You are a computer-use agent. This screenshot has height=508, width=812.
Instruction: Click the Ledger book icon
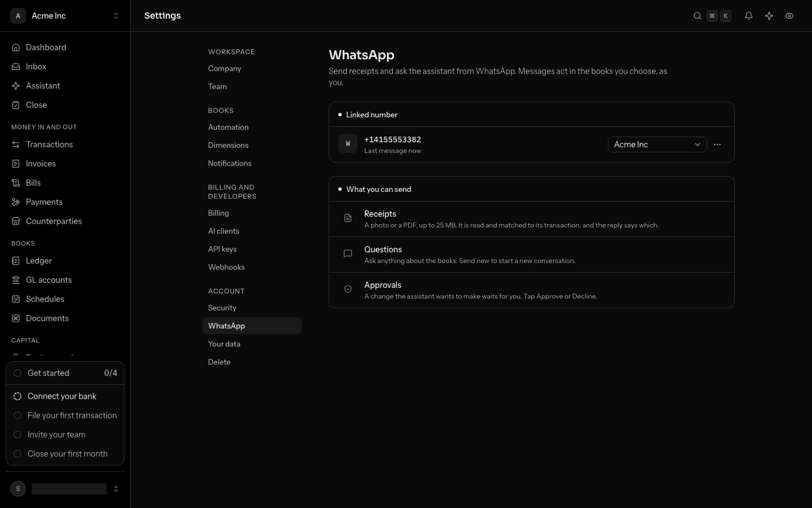16,261
